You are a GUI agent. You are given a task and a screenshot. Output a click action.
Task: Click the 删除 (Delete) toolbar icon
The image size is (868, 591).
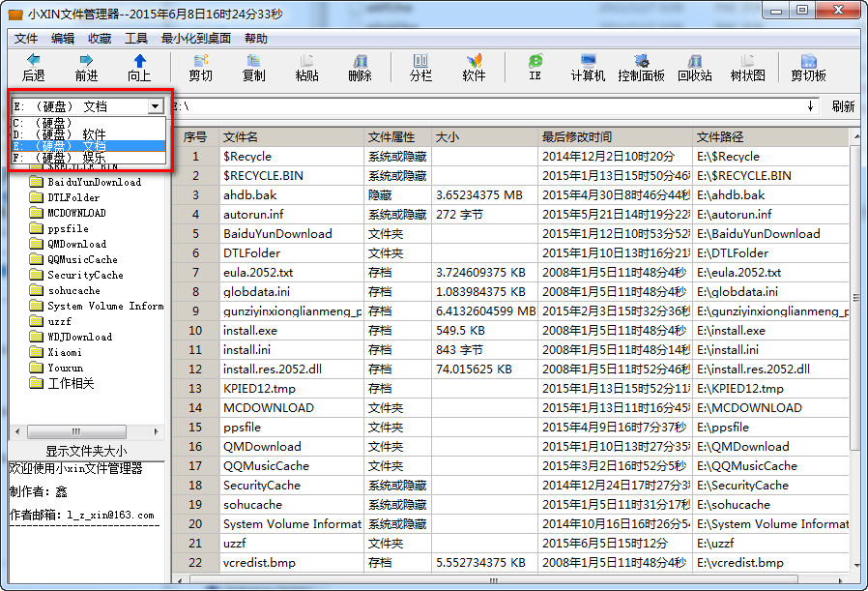pyautogui.click(x=360, y=67)
